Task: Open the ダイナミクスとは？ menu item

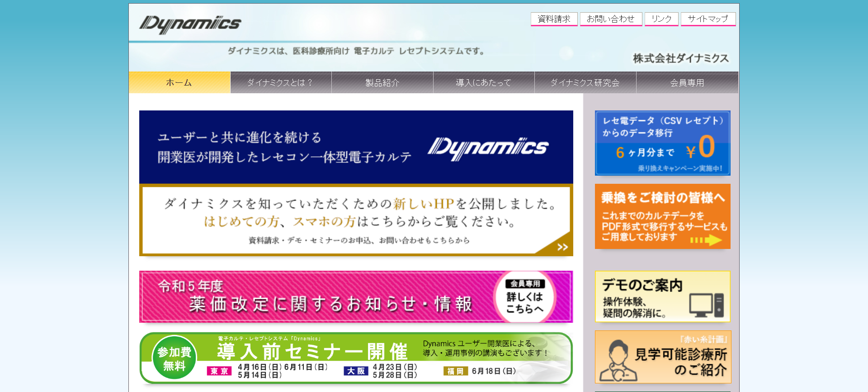Action: 281,82
